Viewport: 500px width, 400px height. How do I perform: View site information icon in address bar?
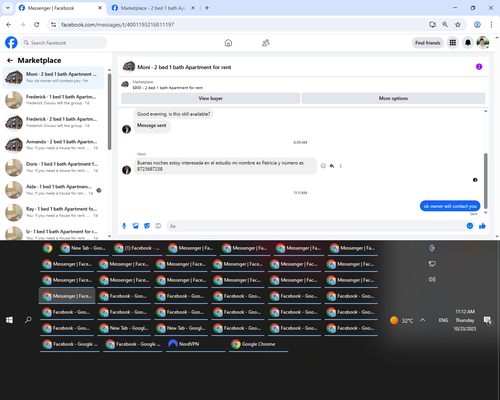[x=53, y=24]
